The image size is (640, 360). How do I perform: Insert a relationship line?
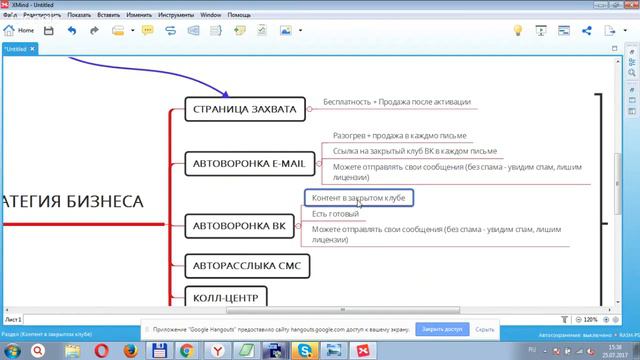[170, 30]
